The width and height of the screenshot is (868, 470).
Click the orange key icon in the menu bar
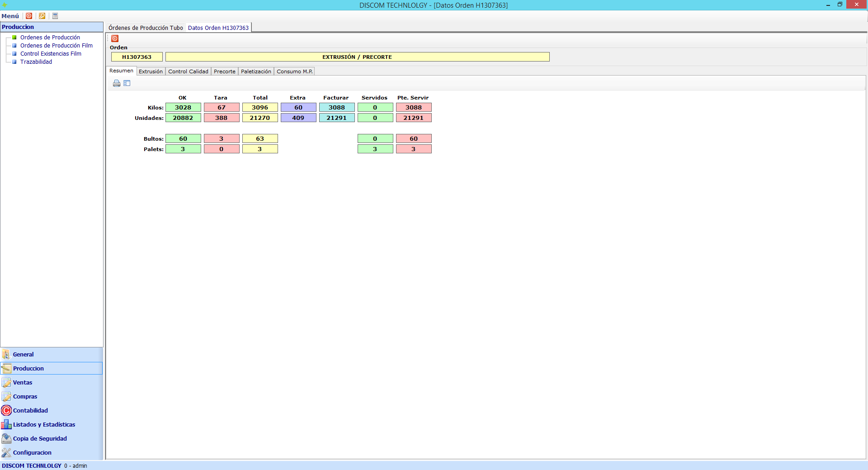[42, 16]
